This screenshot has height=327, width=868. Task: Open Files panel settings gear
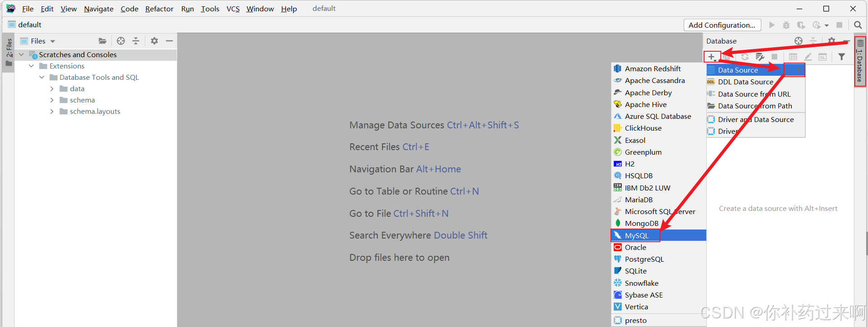click(154, 41)
